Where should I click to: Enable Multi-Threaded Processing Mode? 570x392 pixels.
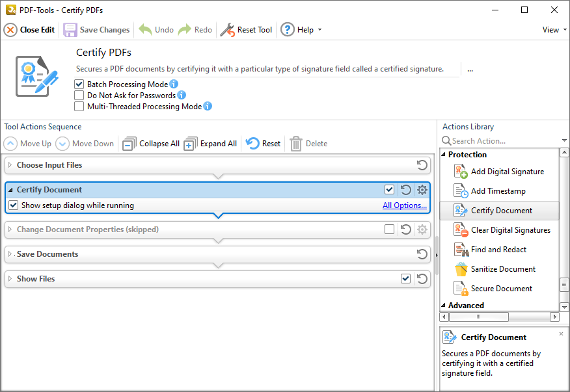point(80,106)
